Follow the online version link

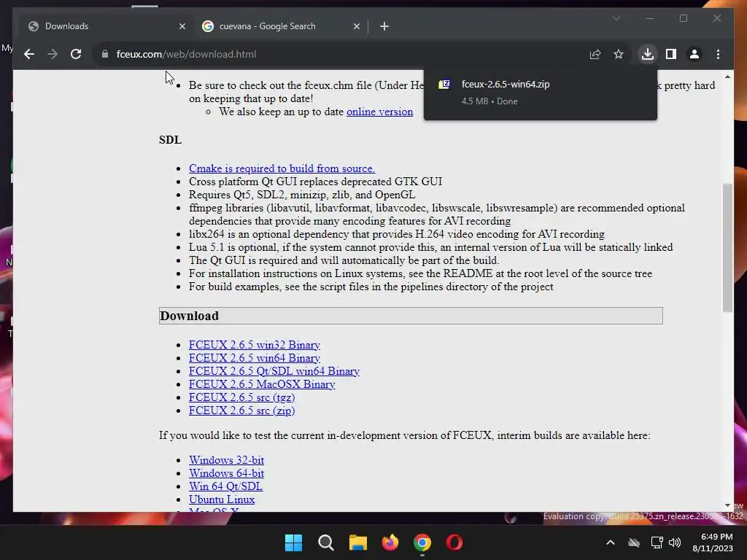tap(379, 112)
